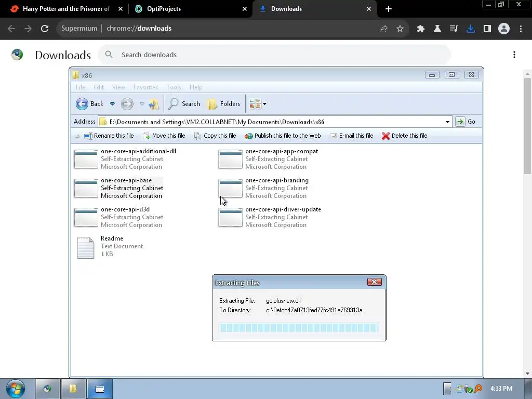
Task: Go up one folder level icon
Action: point(154,104)
